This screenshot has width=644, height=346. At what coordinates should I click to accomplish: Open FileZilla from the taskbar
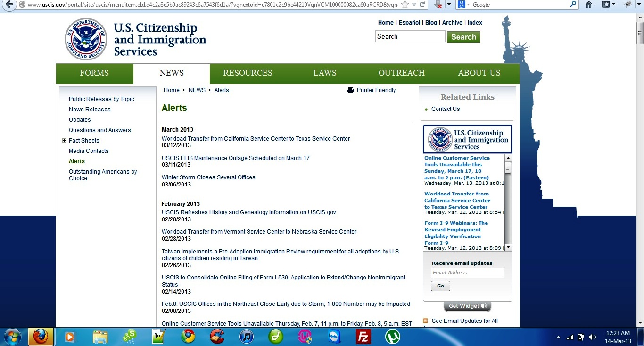pos(363,337)
